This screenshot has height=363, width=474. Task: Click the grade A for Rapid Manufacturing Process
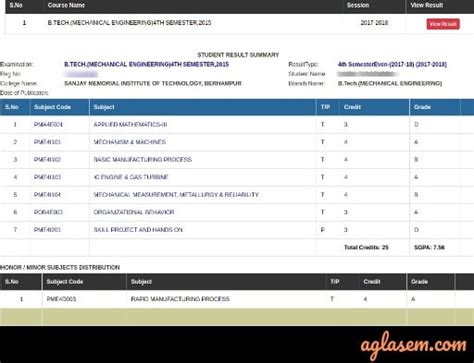[413, 299]
